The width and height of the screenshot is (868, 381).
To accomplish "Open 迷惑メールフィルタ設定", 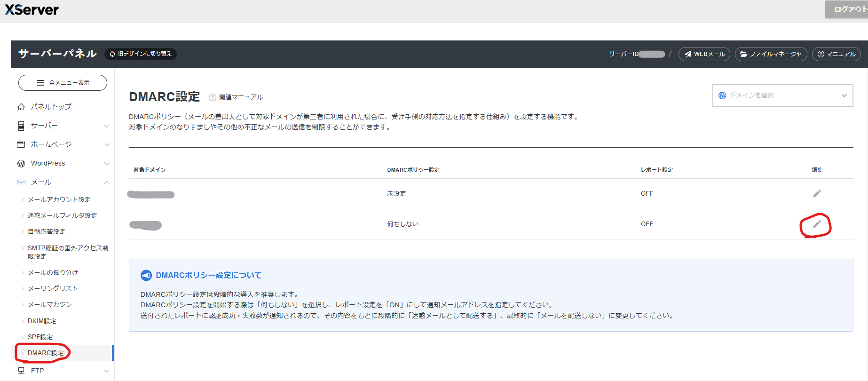I will click(x=63, y=215).
